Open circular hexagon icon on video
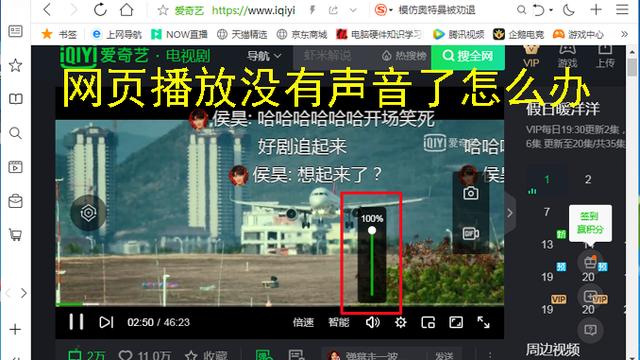Screen dimensions: 640x360 (88, 213)
